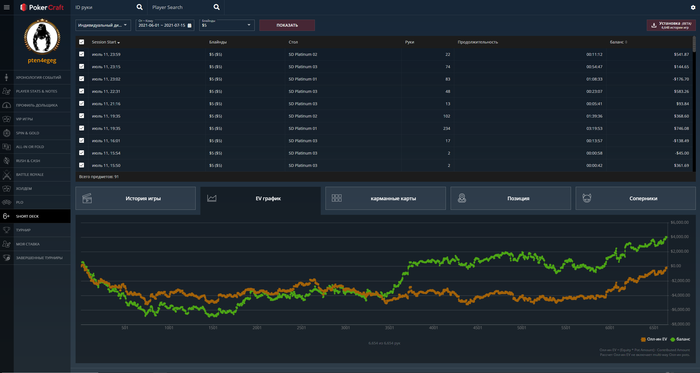Toggle the Олл-ин EV legend swatch
The height and width of the screenshot is (373, 700).
[x=643, y=340]
